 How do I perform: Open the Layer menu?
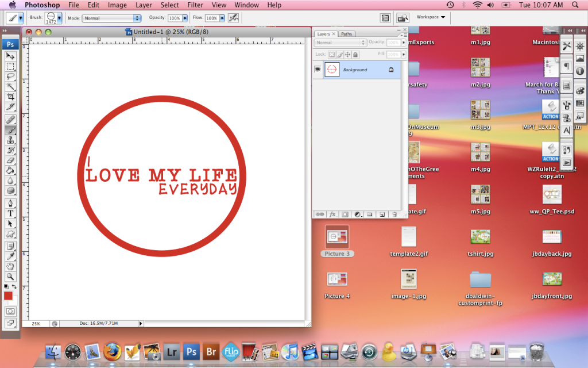[144, 5]
